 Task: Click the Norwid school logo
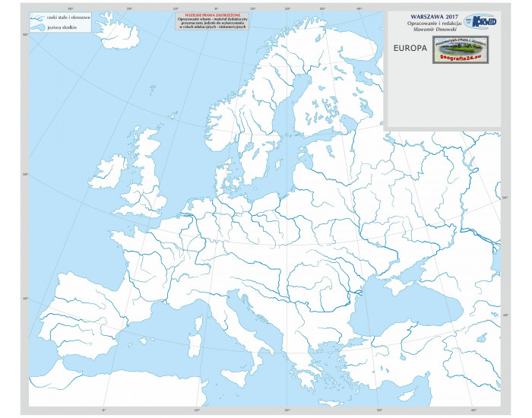480,21
